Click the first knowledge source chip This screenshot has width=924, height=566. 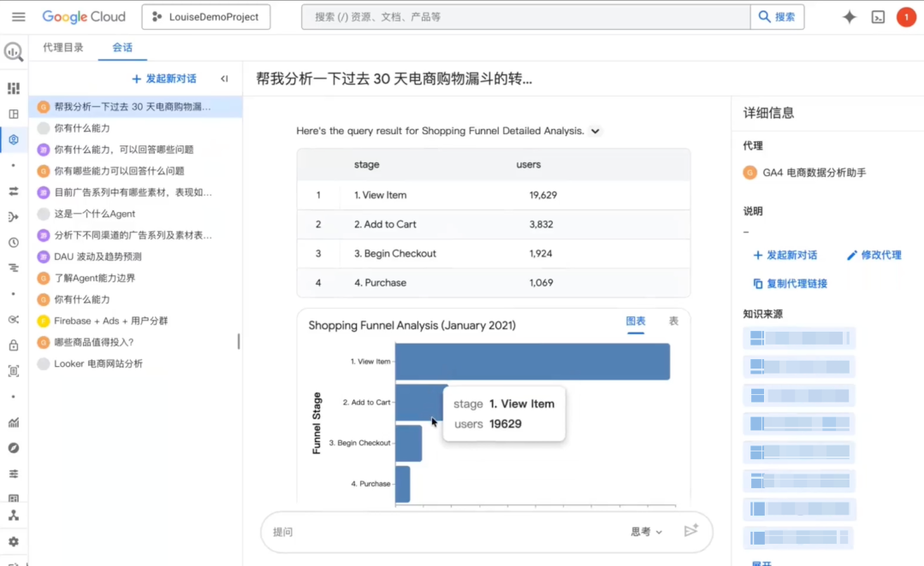[x=799, y=338]
